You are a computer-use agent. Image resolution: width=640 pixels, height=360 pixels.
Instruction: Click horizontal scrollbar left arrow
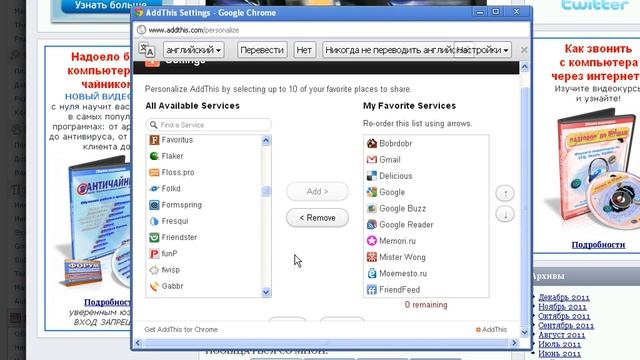point(138,342)
